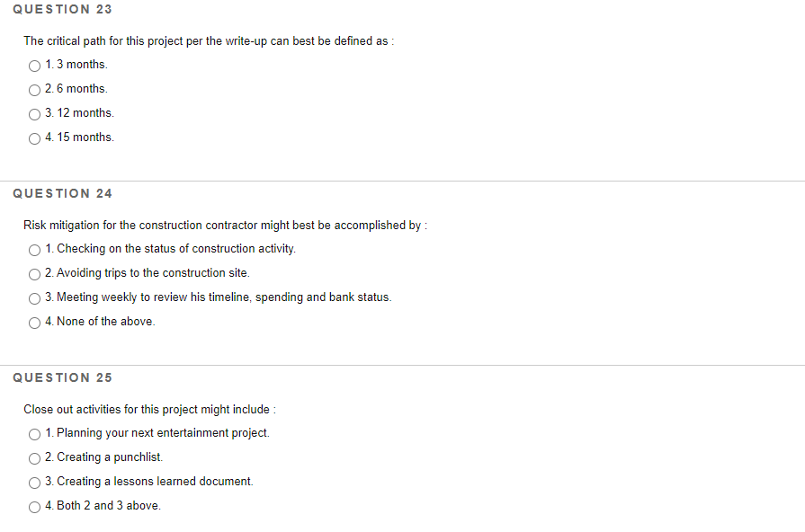Click the '3. 12 months' answer label

pyautogui.click(x=80, y=112)
